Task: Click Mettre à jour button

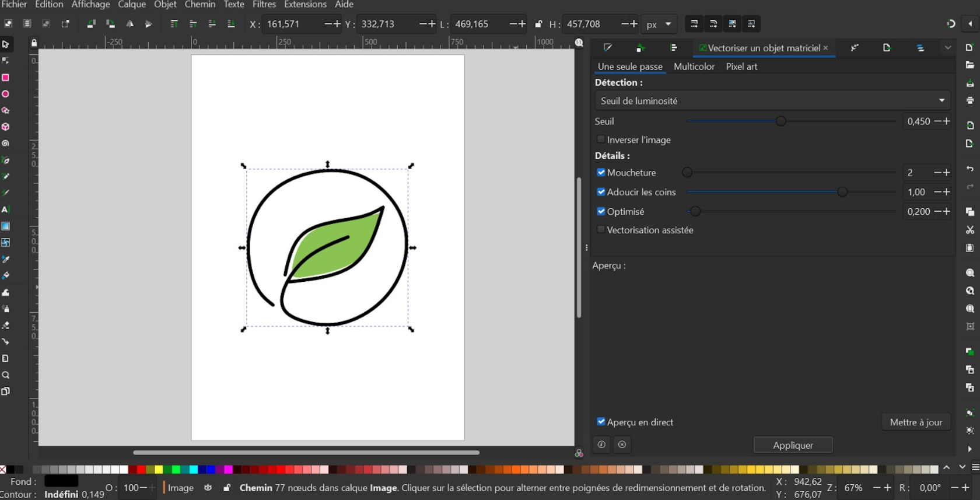Action: click(916, 422)
